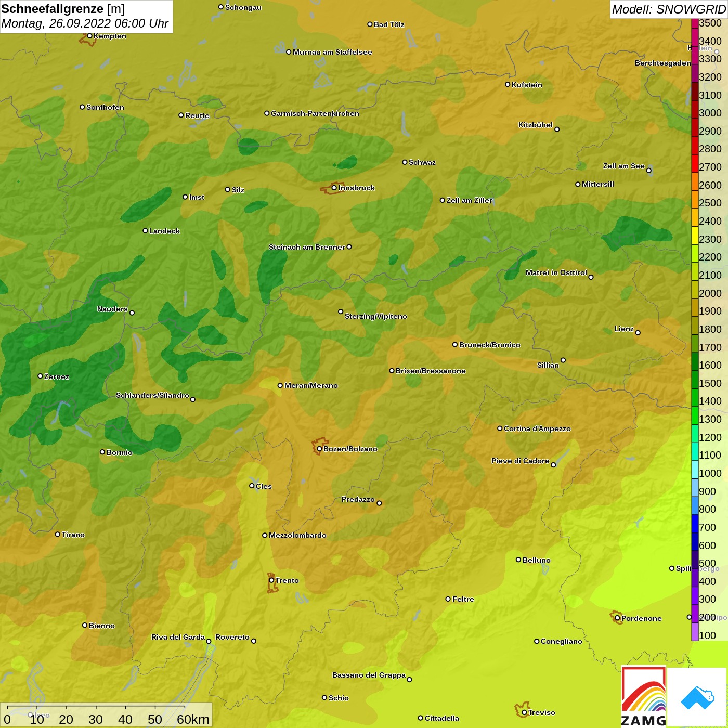Click the Pordenone city marker
Viewport: 728px width, 728px height.
pyautogui.click(x=617, y=618)
